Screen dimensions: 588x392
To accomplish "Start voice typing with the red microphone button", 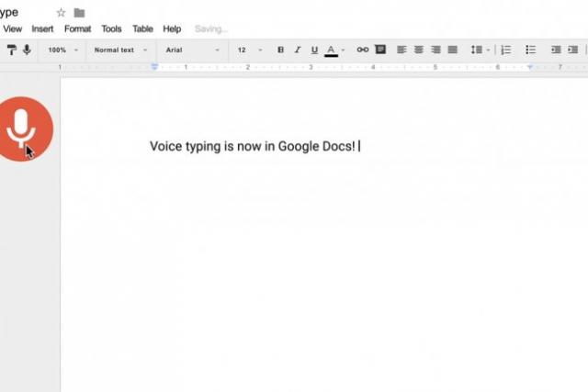I will click(x=23, y=129).
